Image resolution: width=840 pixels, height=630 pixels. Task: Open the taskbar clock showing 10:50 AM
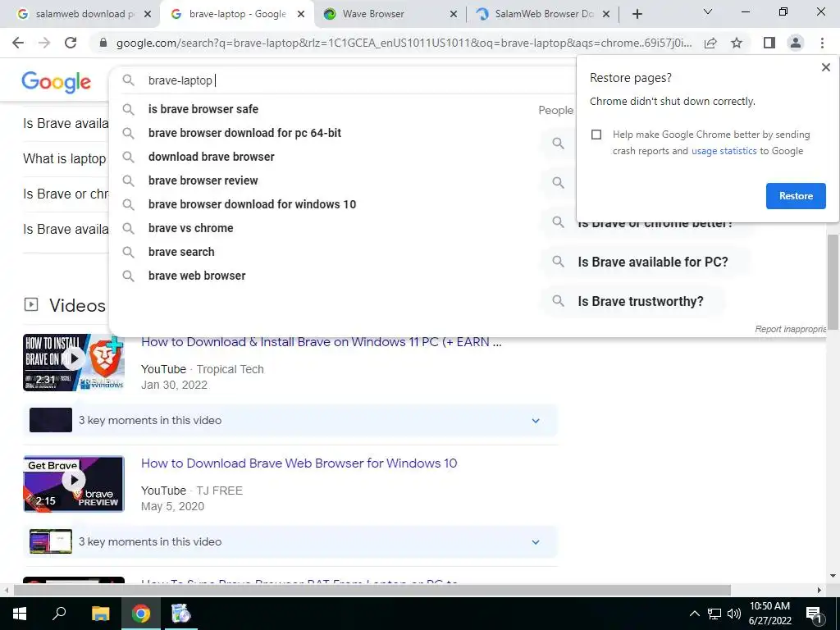click(x=769, y=614)
